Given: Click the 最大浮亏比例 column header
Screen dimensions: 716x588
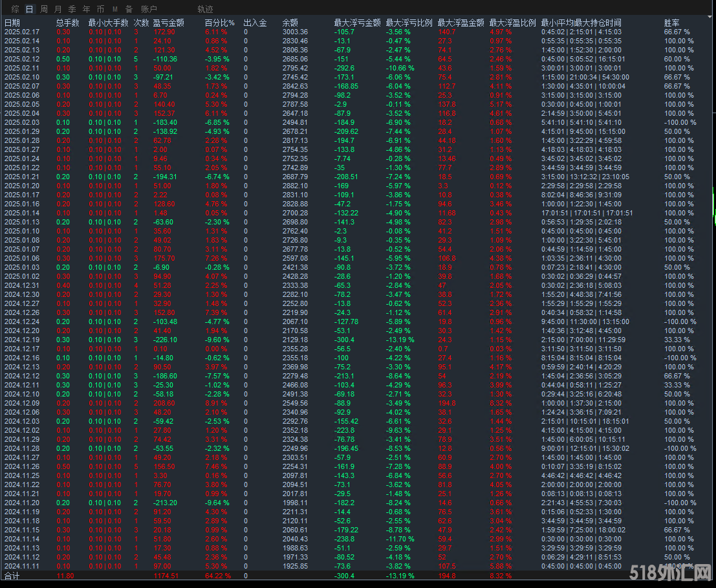Looking at the screenshot, I should (x=409, y=23).
